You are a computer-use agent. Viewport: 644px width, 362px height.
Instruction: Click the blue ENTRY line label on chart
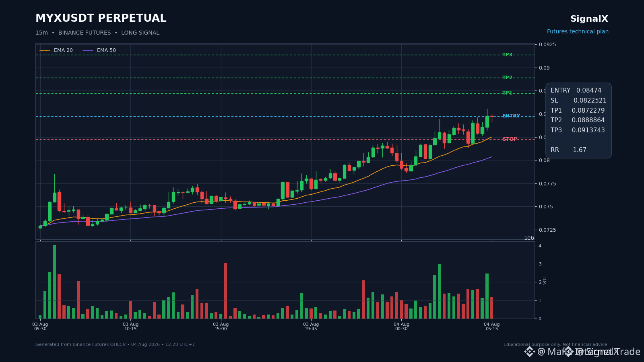tap(511, 116)
